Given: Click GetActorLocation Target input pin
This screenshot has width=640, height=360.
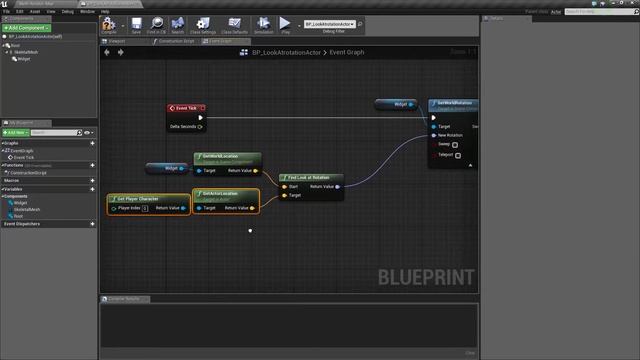Looking at the screenshot, I should point(199,208).
